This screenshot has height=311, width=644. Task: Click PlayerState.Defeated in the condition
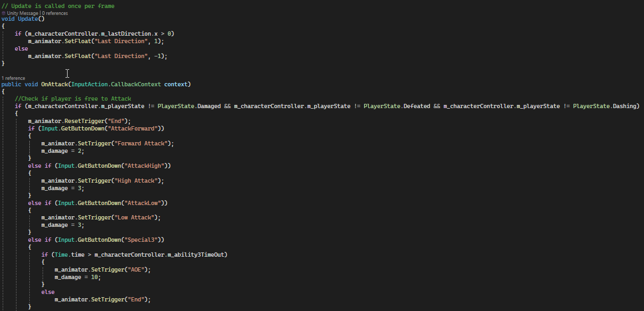tap(397, 106)
